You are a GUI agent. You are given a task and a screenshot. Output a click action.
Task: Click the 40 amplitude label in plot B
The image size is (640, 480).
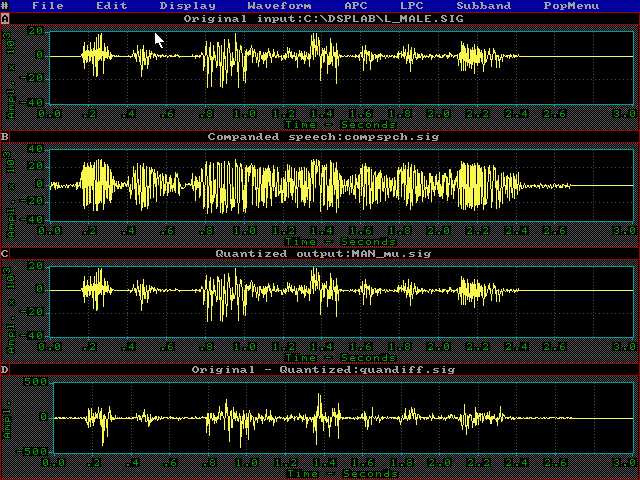point(36,149)
